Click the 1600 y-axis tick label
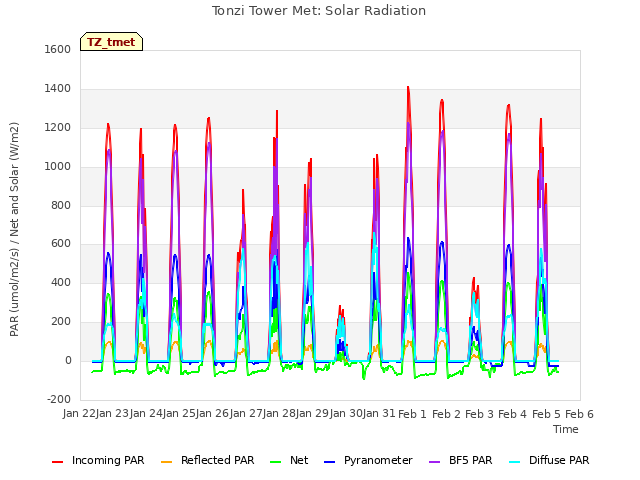This screenshot has height=480, width=640. pos(58,49)
